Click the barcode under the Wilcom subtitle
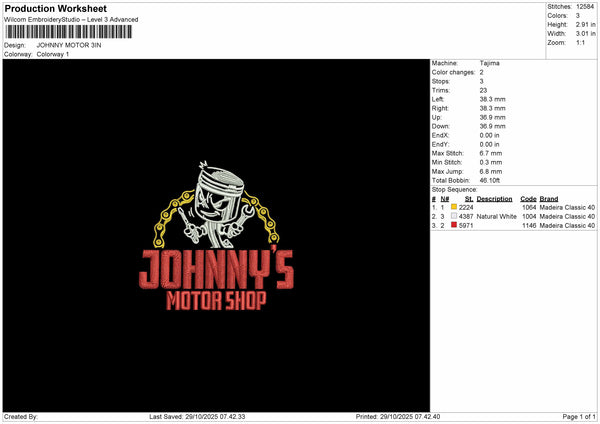This screenshot has width=600, height=424. pos(69,32)
